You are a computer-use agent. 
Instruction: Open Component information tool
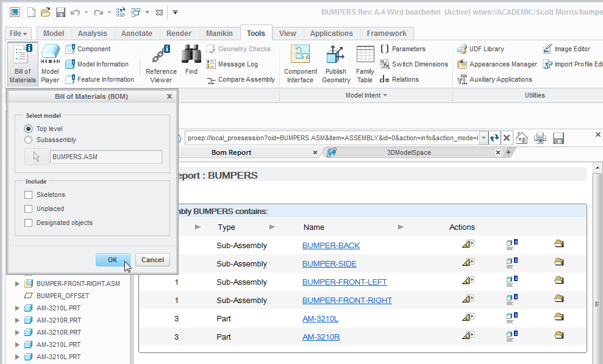pos(88,49)
